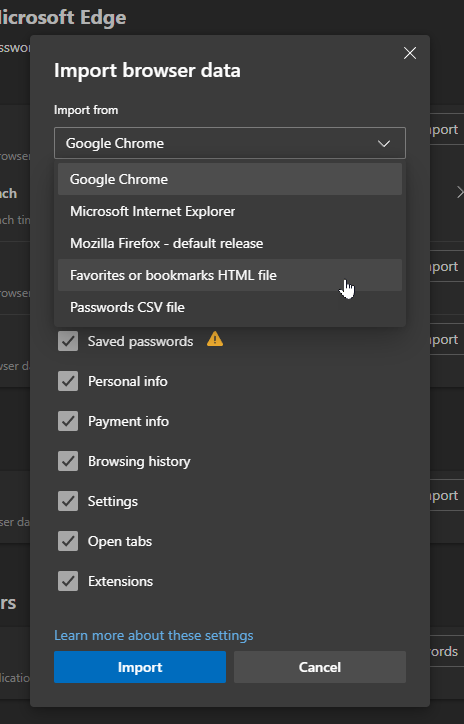464x724 pixels.
Task: Disable the Browsing history checkbox
Action: point(68,461)
